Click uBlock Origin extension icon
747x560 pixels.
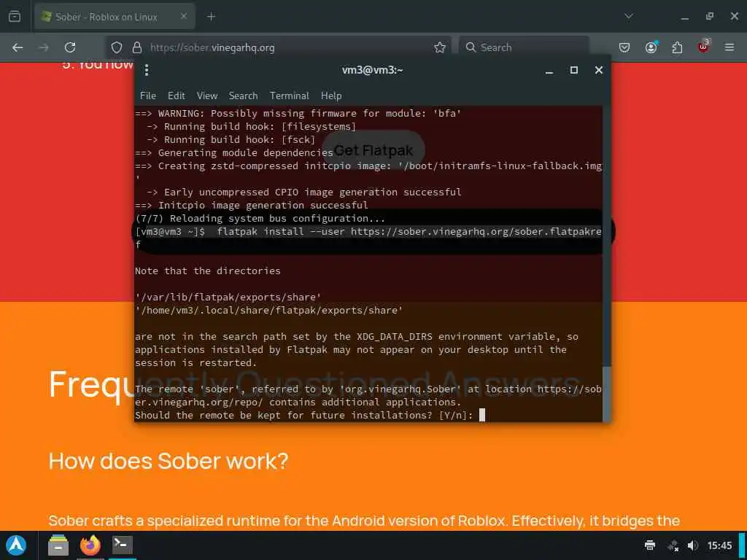(x=704, y=46)
